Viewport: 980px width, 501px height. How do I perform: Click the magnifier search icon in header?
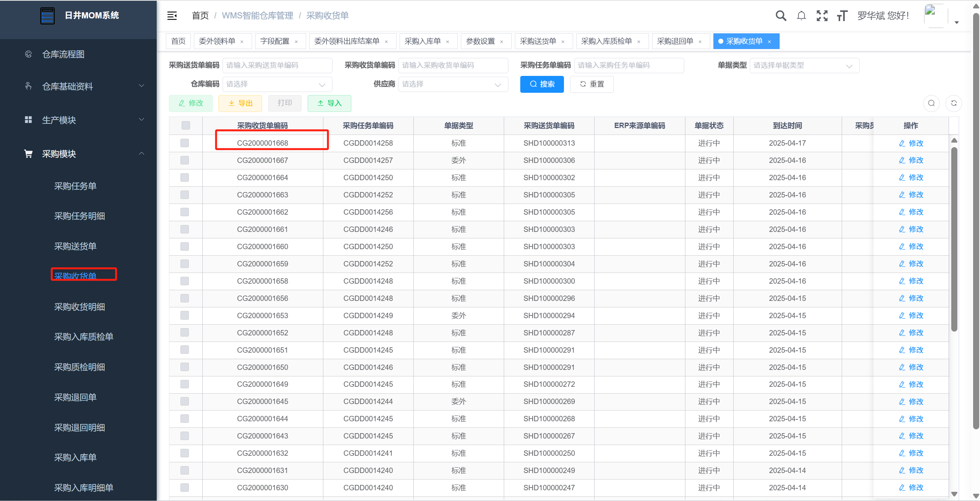[x=781, y=16]
